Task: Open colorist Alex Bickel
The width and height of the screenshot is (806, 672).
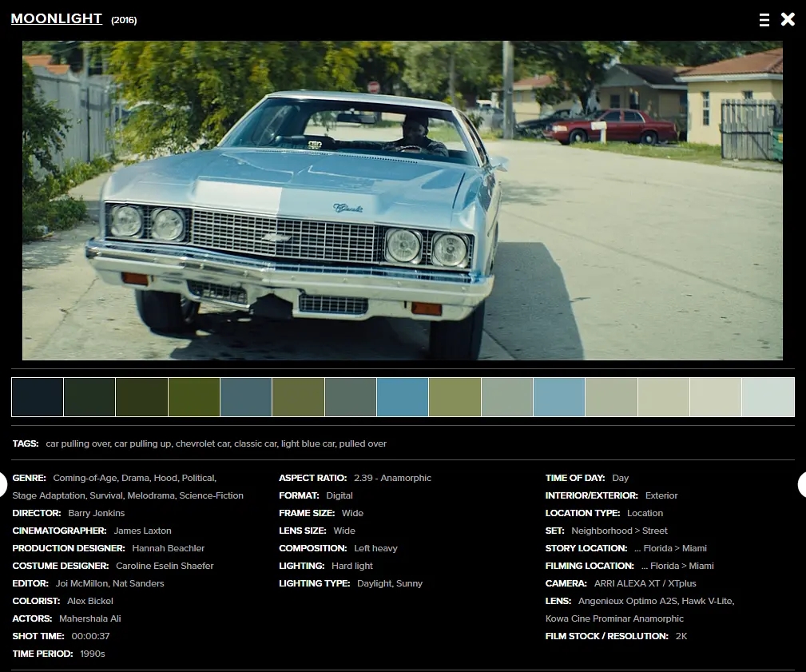Action: click(x=90, y=601)
